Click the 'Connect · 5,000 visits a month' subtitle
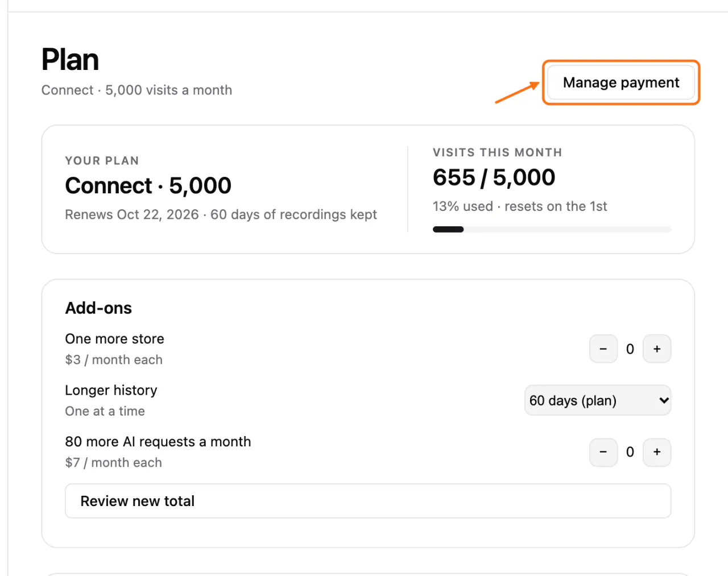Screen dimensions: 728x576 pos(136,90)
